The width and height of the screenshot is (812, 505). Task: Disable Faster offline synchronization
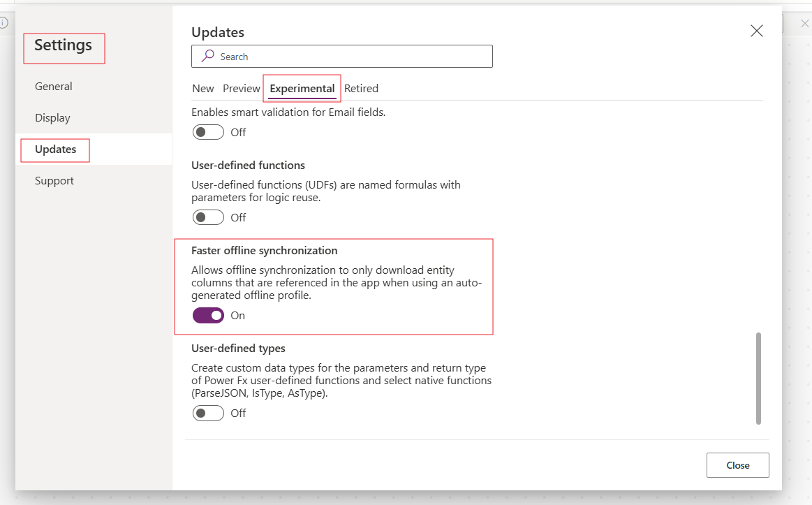tap(207, 315)
